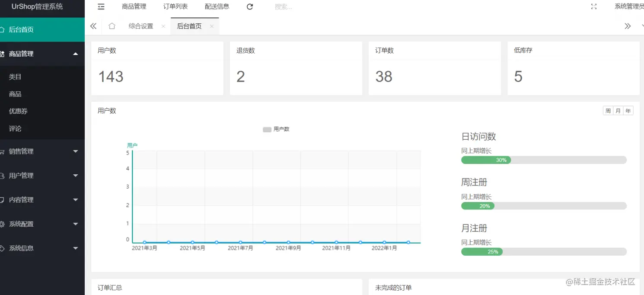644x295 pixels.
Task: Click the 周注册 20% progress bar
Action: click(x=544, y=206)
